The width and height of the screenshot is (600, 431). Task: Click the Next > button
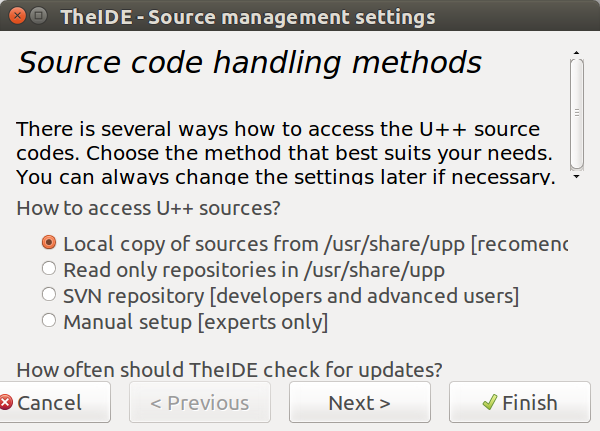(360, 402)
